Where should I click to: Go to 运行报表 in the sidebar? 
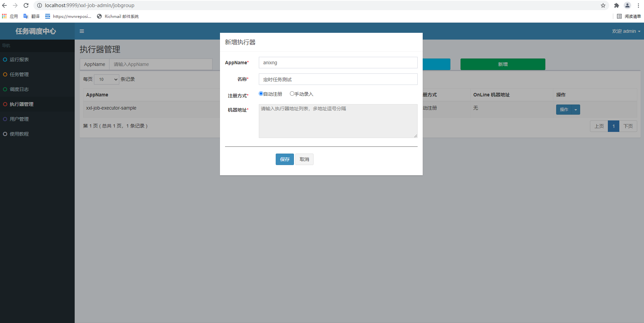click(37, 60)
